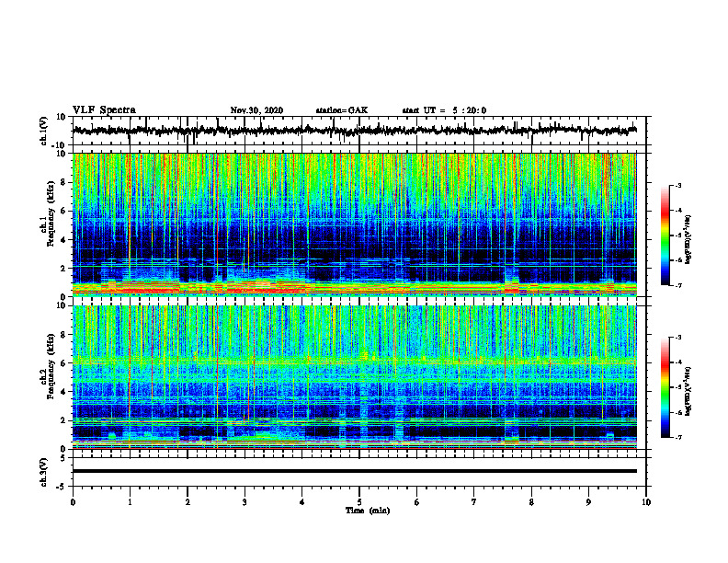
Task: Click the ch.1 'Frequency (kHz)' axis label
Action: click(x=51, y=213)
